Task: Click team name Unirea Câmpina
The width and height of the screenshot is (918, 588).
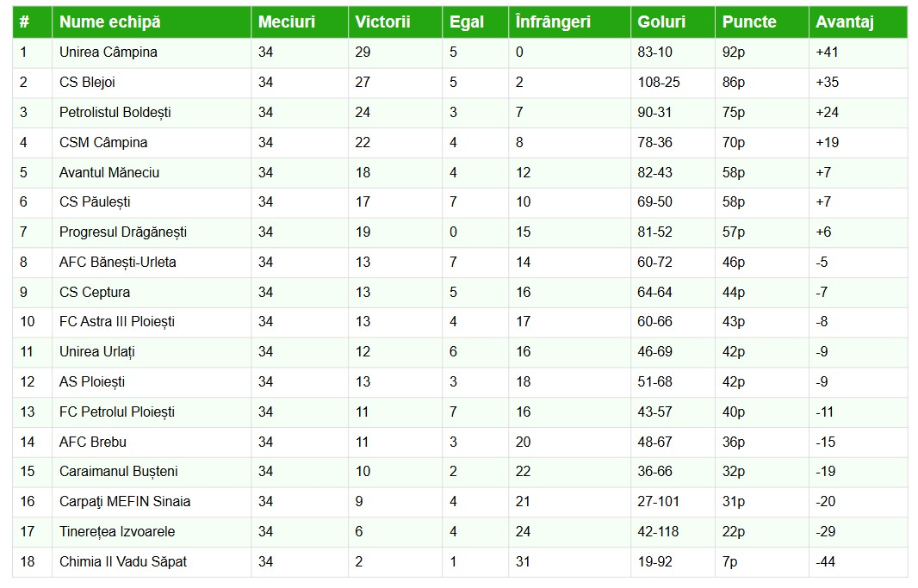Action: tap(108, 53)
